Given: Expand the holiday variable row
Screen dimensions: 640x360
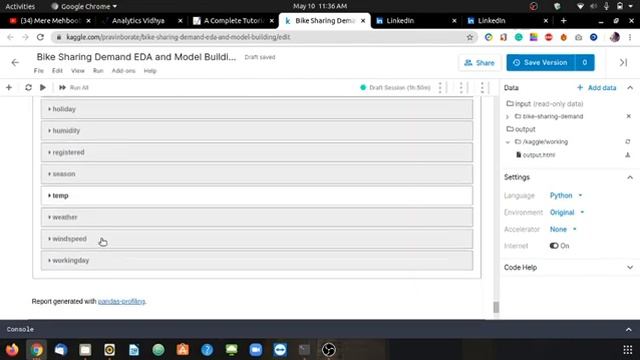Looking at the screenshot, I should 257,109.
